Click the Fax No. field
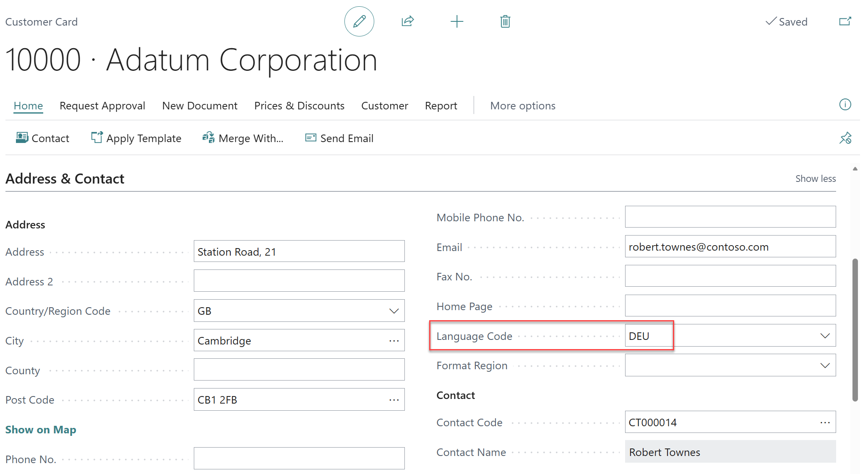This screenshot has height=474, width=868. (730, 276)
